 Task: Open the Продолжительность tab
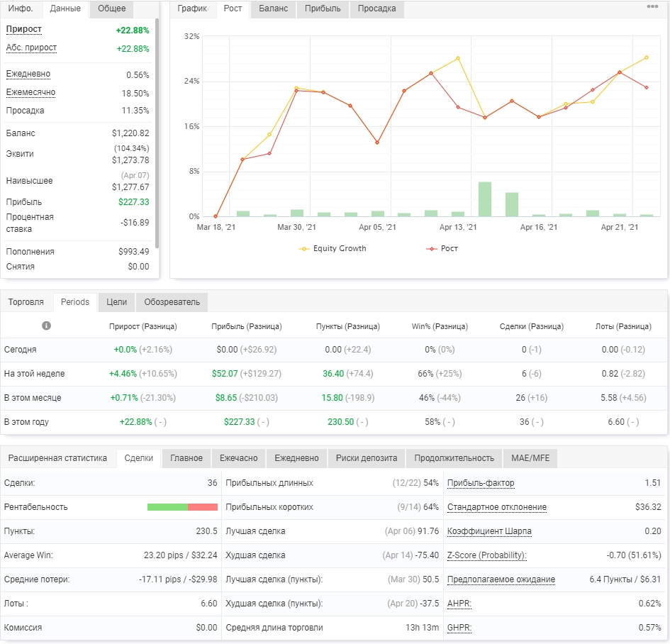[454, 458]
